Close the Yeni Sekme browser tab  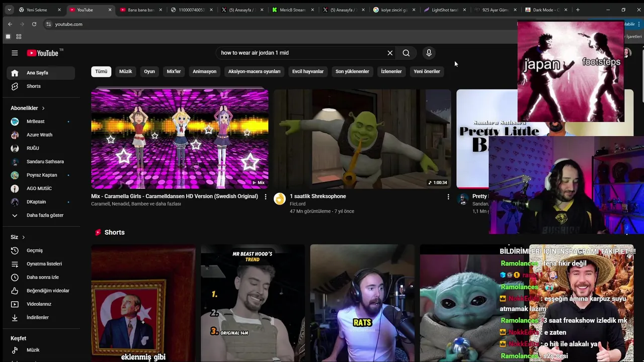(x=59, y=10)
